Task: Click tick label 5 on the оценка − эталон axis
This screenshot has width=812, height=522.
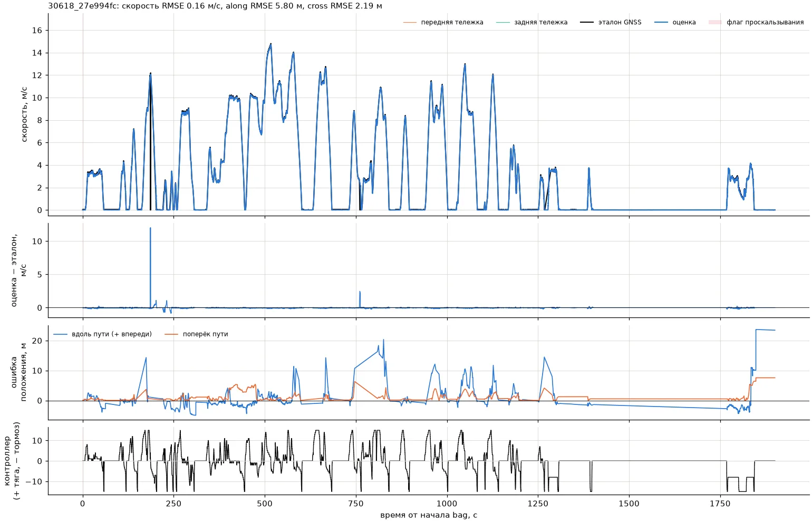Action: pyautogui.click(x=40, y=275)
